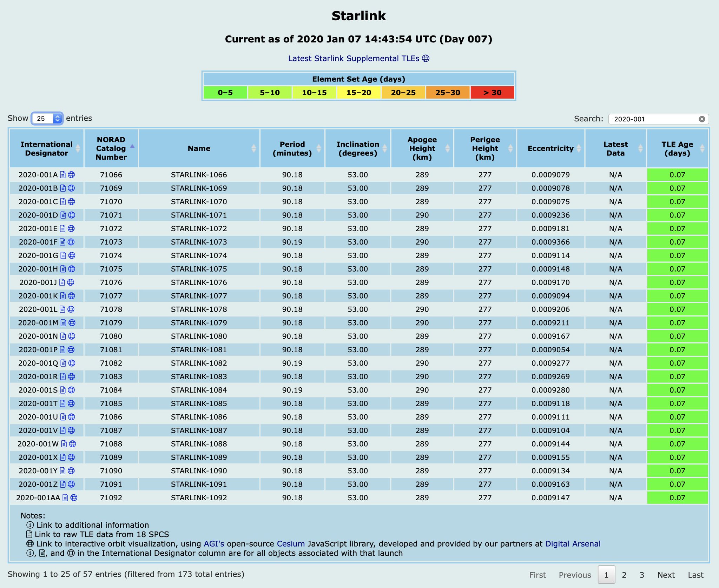719x588 pixels.
Task: Open orbit visualization globe for 2020-001A
Action: [x=71, y=175]
